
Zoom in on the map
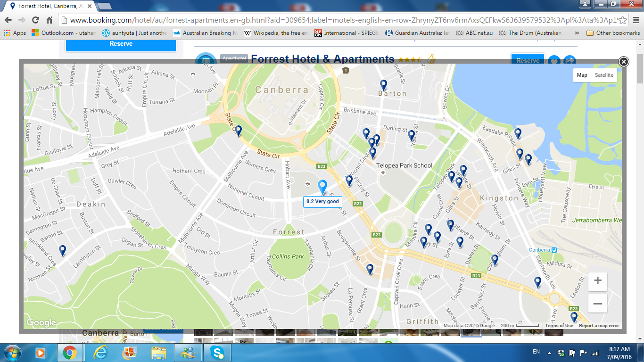click(597, 281)
